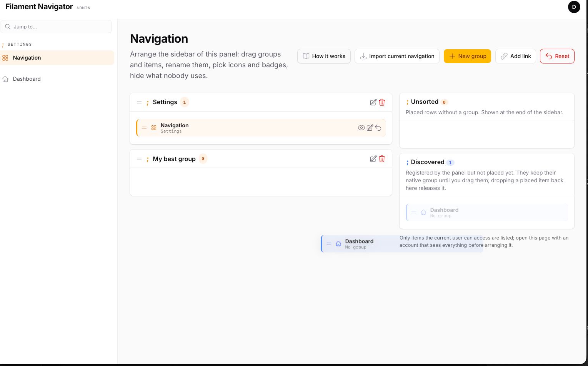Open the How it works guide
This screenshot has height=366, width=588.
[x=324, y=56]
